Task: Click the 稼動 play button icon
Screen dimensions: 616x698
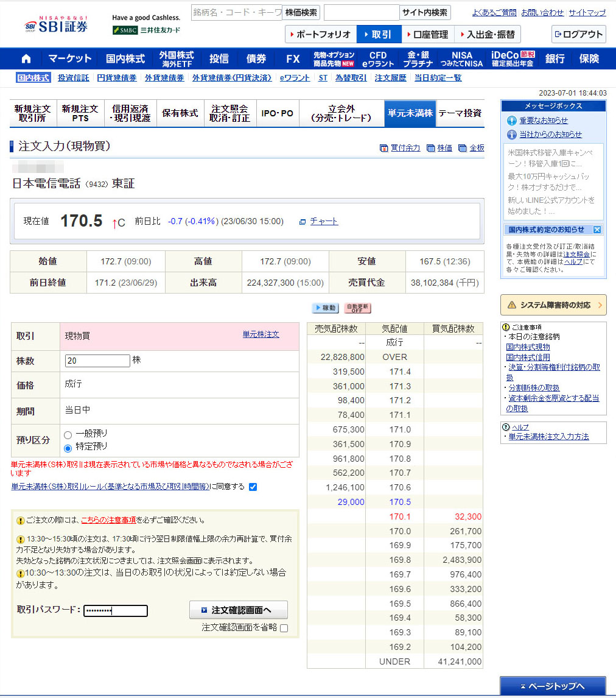Action: pos(324,308)
